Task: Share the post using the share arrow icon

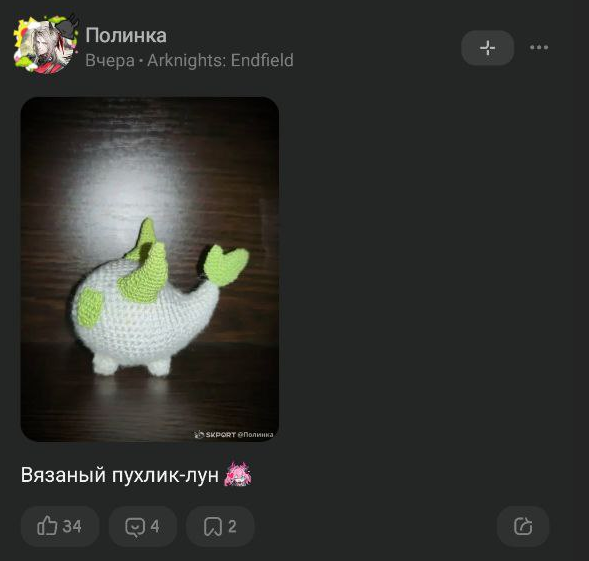Action: point(523,526)
